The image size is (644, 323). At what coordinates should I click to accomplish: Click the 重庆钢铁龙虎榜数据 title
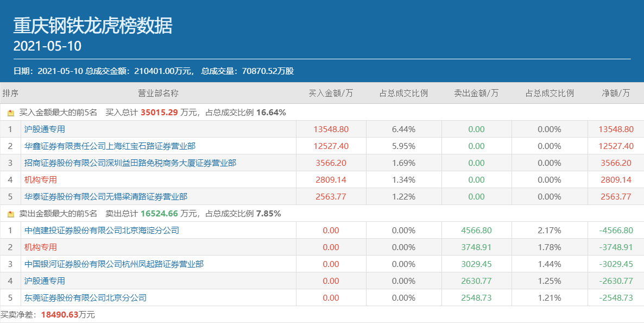tap(93, 25)
